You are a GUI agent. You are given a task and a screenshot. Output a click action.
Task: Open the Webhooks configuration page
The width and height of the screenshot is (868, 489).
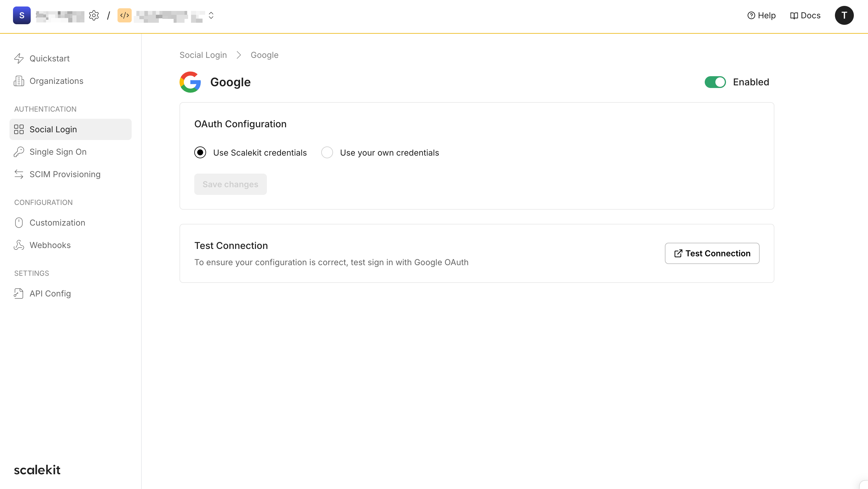[50, 245]
